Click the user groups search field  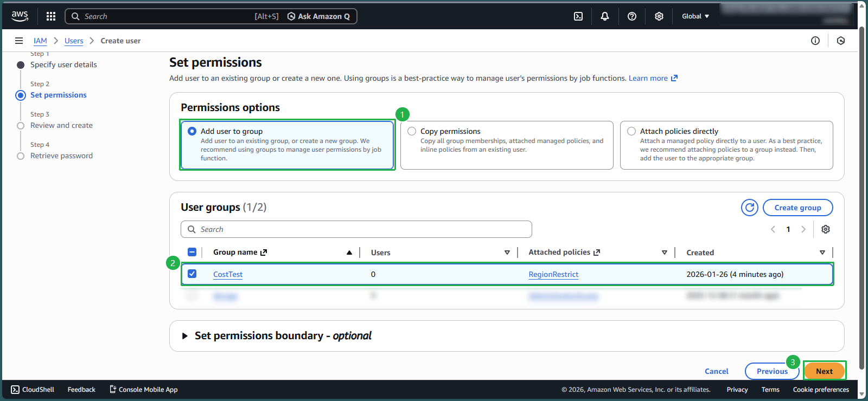coord(356,229)
